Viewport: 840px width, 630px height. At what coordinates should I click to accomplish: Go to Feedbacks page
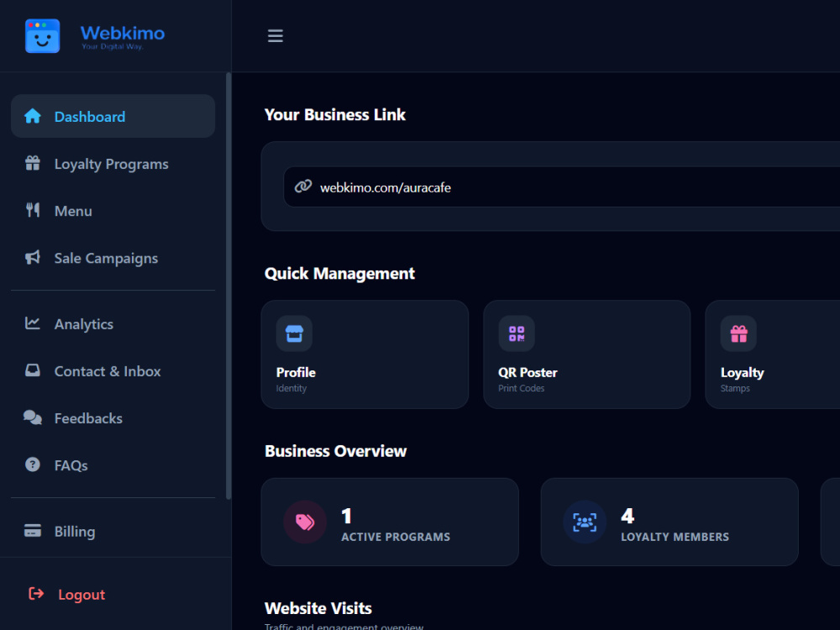(113, 417)
